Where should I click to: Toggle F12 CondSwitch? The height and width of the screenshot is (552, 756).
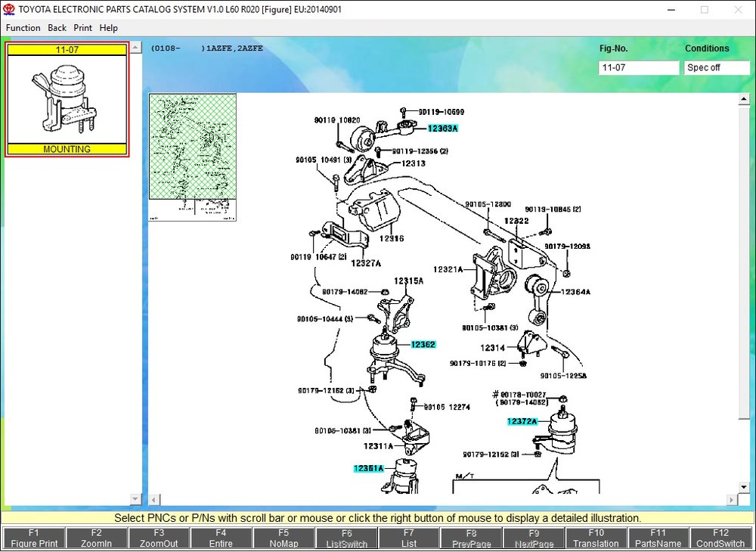[720, 538]
